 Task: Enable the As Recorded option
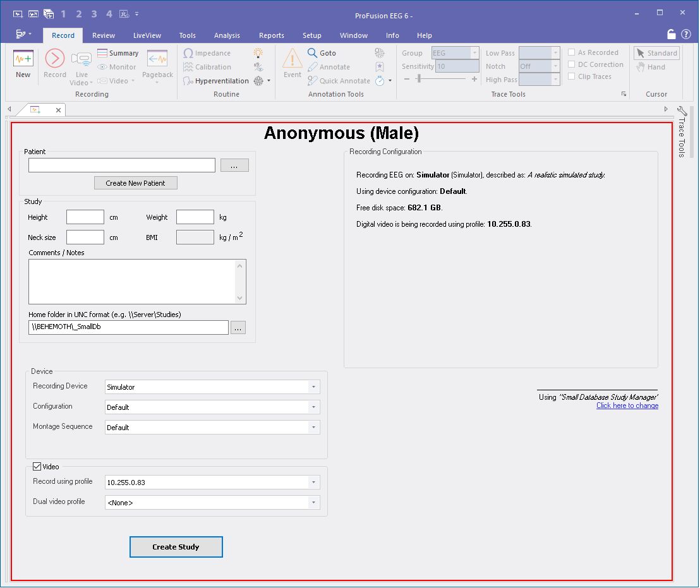click(x=571, y=52)
